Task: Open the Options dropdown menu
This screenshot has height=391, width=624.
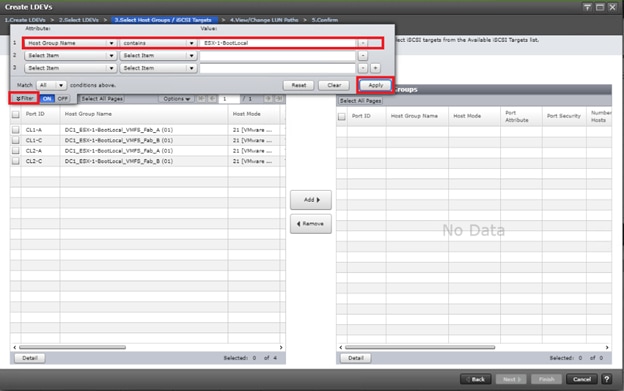Action: coord(176,99)
